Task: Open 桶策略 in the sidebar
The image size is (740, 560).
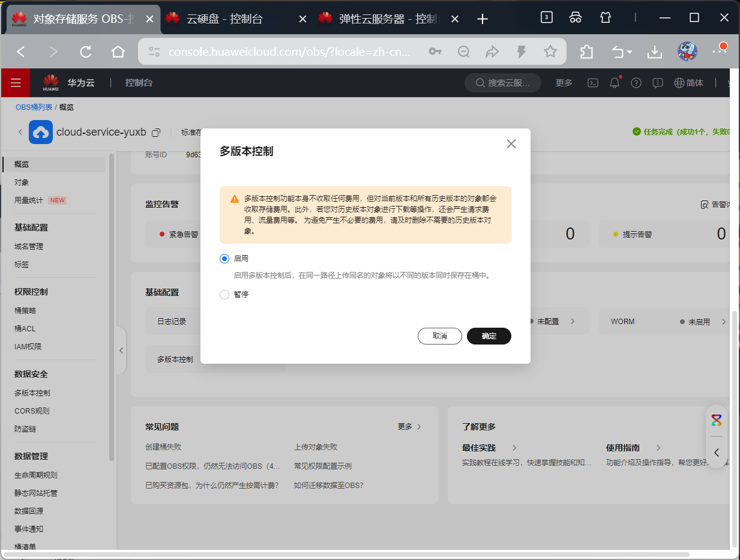Action: click(x=25, y=310)
